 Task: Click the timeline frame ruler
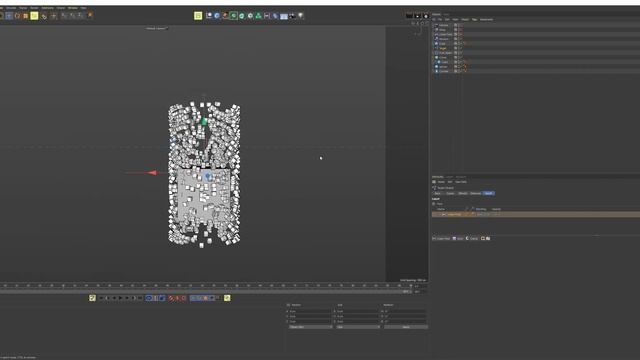[206, 286]
